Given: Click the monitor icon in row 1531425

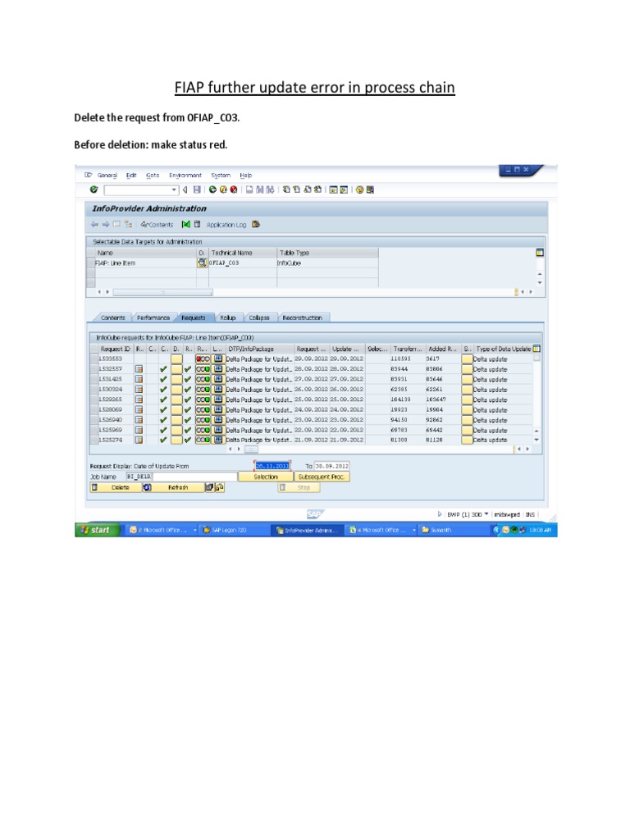Looking at the screenshot, I should (x=218, y=379).
